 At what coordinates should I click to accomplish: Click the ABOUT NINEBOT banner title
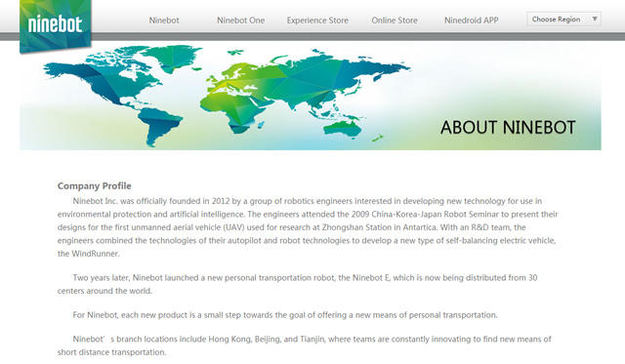(508, 128)
